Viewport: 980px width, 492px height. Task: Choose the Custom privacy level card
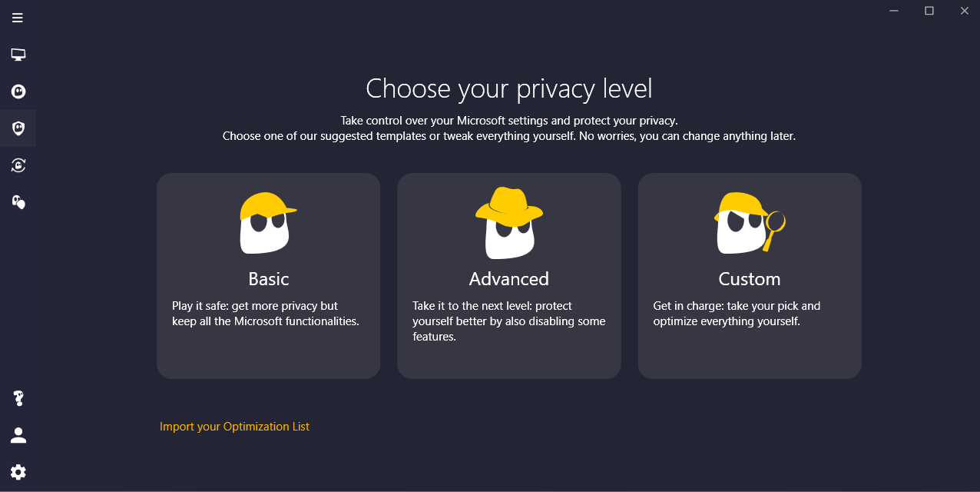[750, 276]
